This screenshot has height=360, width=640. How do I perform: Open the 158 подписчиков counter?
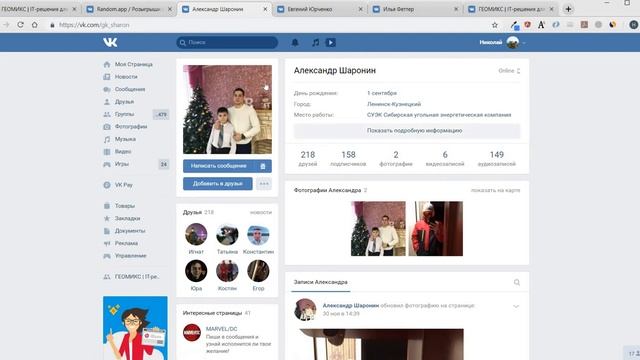(x=348, y=158)
